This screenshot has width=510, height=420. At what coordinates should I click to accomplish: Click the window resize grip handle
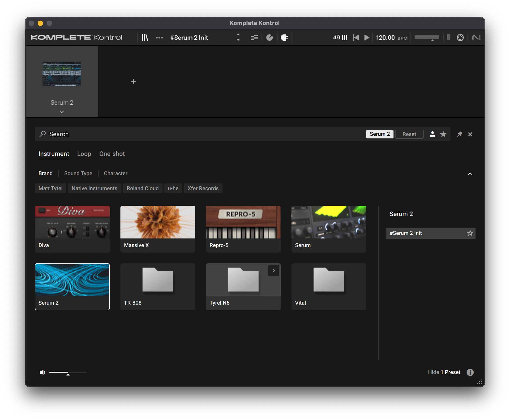tap(479, 382)
